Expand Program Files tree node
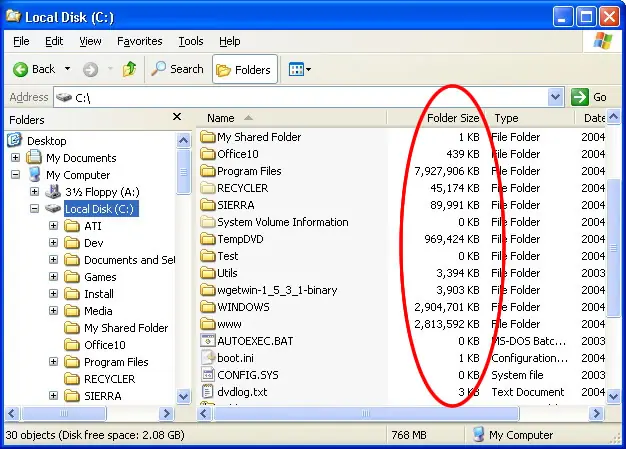 [x=53, y=362]
